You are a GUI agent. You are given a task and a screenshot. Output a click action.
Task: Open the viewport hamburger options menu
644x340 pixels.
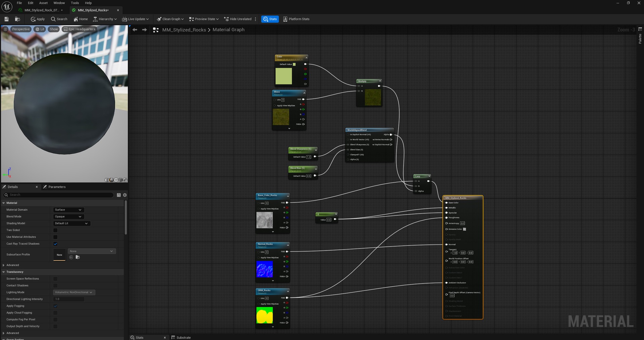pyautogui.click(x=5, y=29)
